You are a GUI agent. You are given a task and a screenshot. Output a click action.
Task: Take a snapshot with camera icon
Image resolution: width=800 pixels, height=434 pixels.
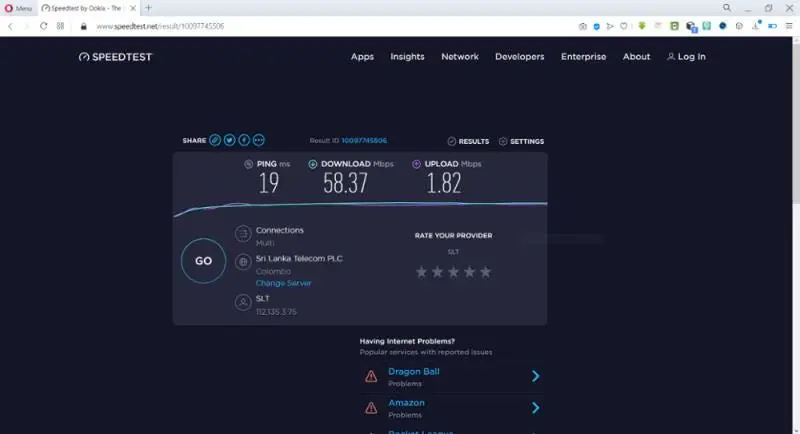[x=583, y=26]
